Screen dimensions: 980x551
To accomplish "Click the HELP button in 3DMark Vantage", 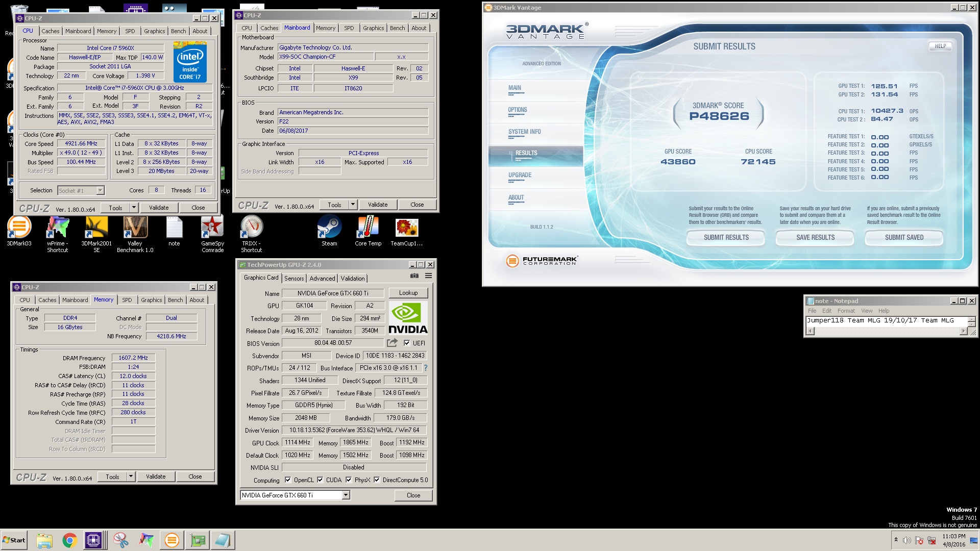I will tap(940, 46).
